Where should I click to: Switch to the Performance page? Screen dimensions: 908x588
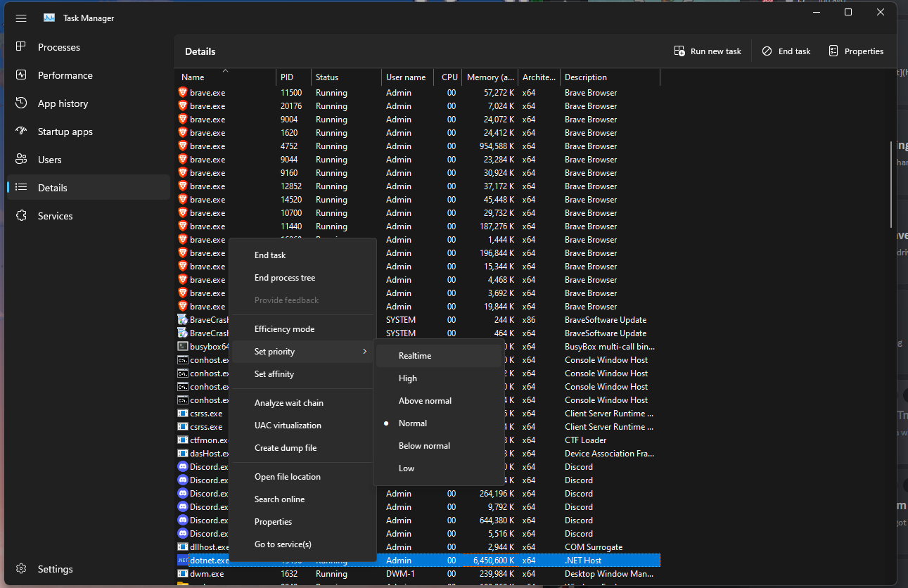89,75
